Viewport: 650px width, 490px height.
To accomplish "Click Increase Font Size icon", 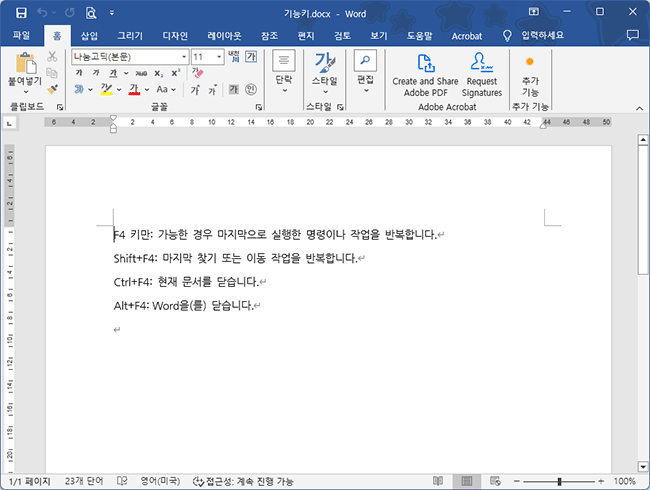I will (195, 89).
